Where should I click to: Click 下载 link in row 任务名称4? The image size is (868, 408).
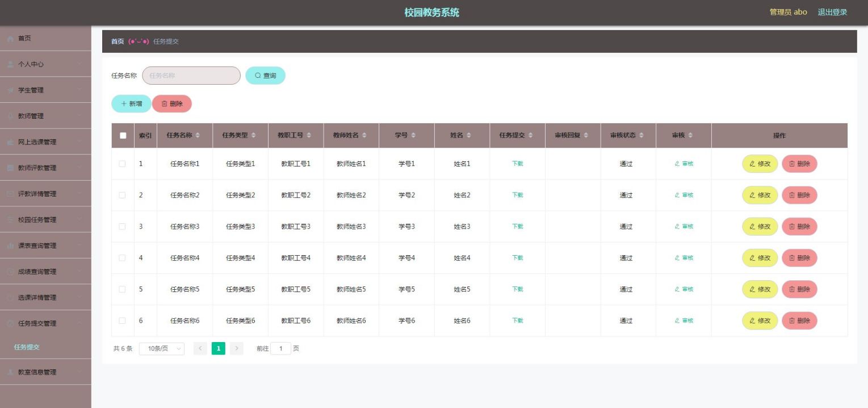518,257
